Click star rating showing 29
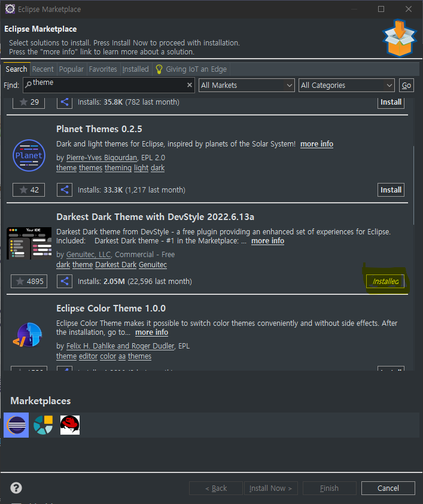 29,102
